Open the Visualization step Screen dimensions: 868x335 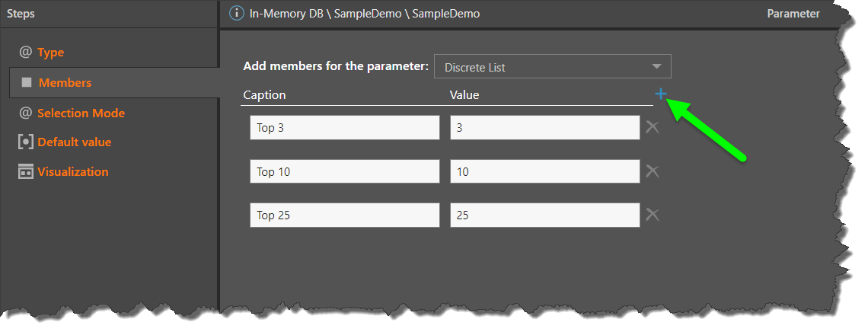[72, 172]
